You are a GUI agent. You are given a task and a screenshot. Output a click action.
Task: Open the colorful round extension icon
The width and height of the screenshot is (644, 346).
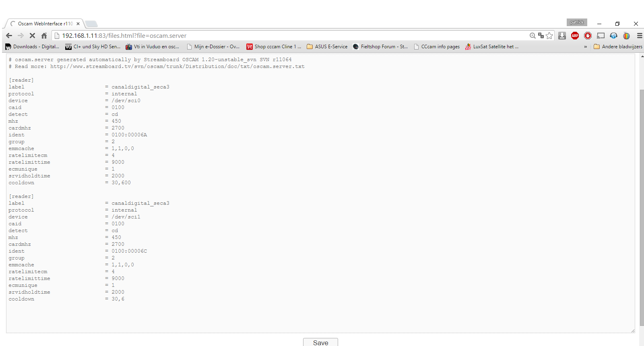(x=627, y=36)
